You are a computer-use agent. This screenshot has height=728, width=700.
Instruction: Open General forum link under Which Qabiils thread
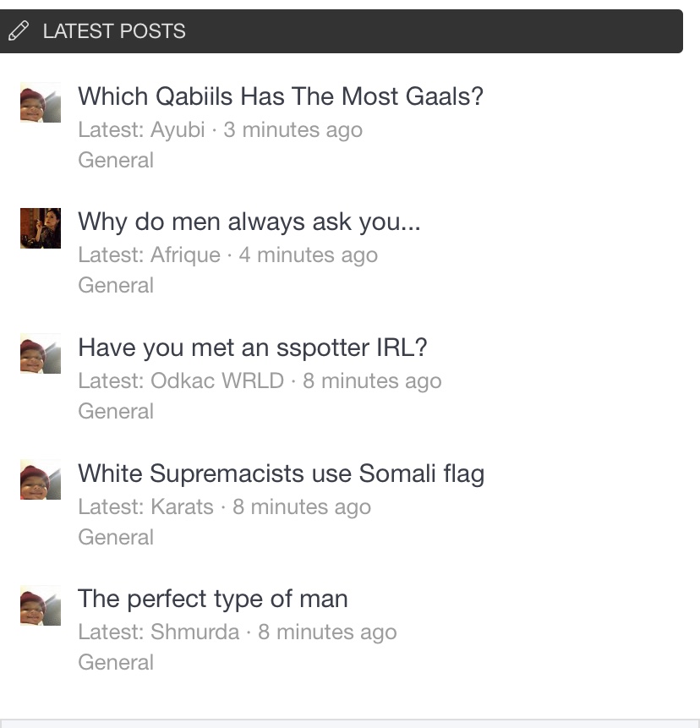coord(116,160)
